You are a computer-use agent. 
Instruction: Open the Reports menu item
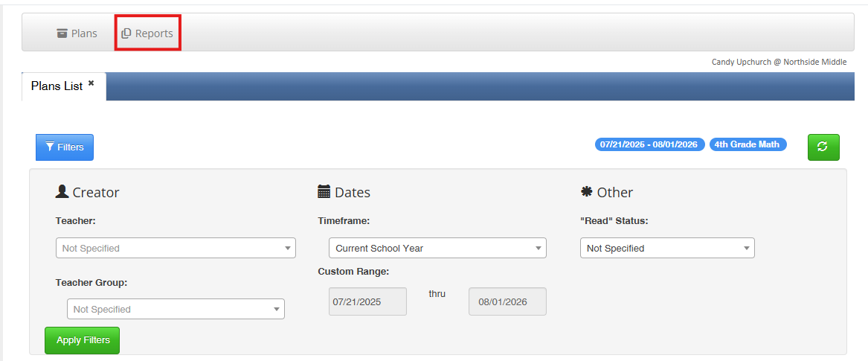pyautogui.click(x=147, y=33)
